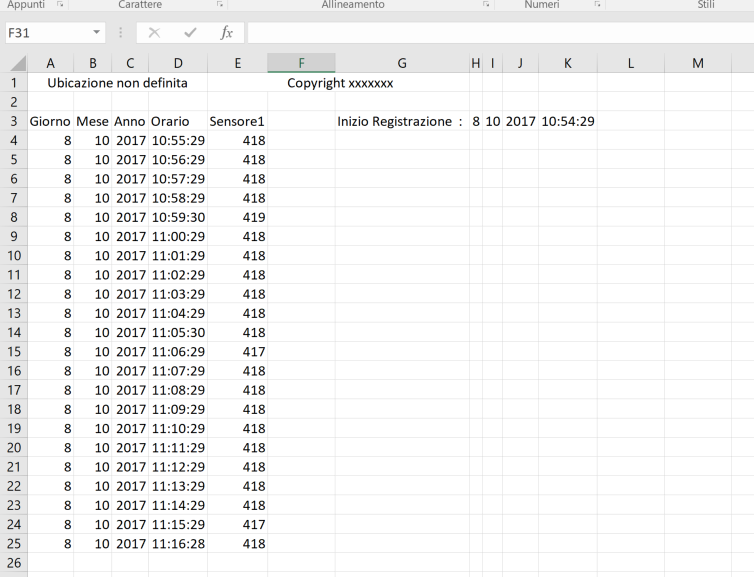This screenshot has width=754, height=577.
Task: Select row 26 header
Action: pyautogui.click(x=14, y=563)
